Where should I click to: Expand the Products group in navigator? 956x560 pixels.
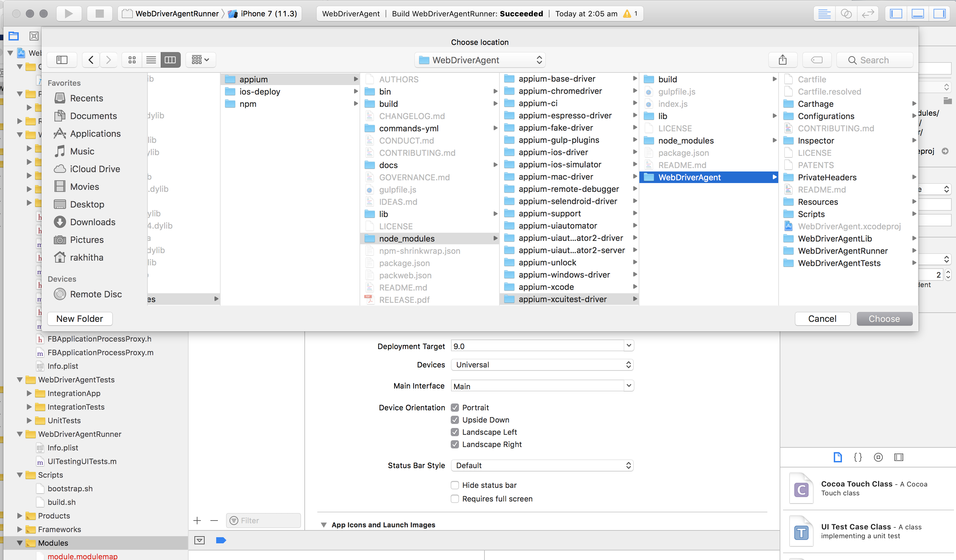click(20, 516)
